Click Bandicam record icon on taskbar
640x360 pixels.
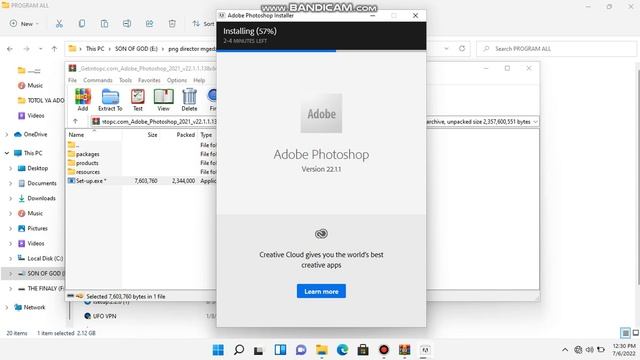tap(384, 350)
